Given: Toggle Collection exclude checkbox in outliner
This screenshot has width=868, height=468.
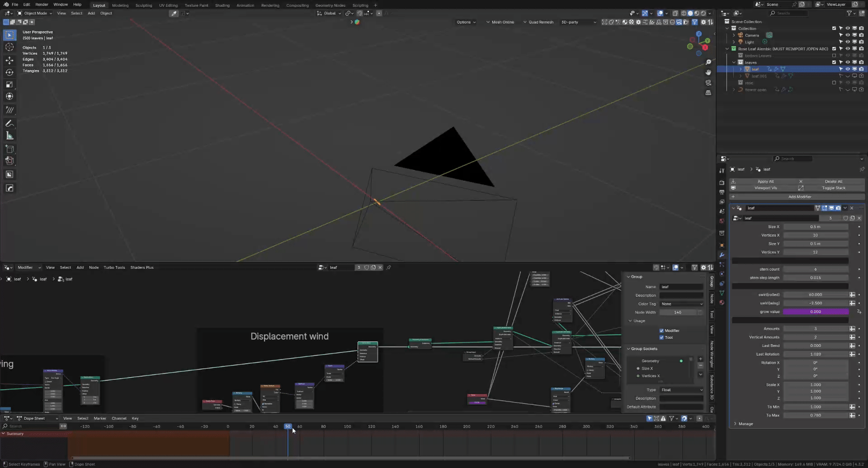Looking at the screenshot, I should coord(834,28).
